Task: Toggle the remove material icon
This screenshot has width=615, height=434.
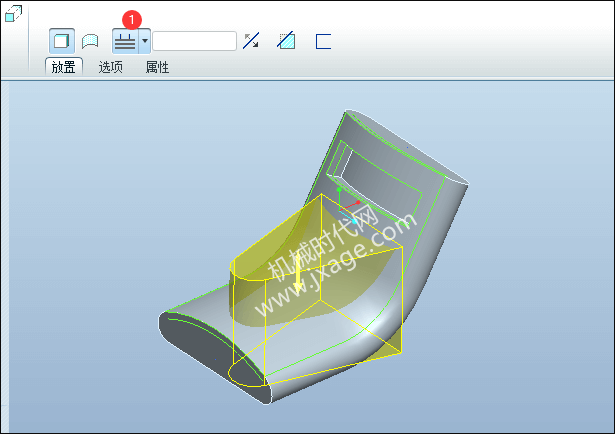Action: tap(286, 40)
